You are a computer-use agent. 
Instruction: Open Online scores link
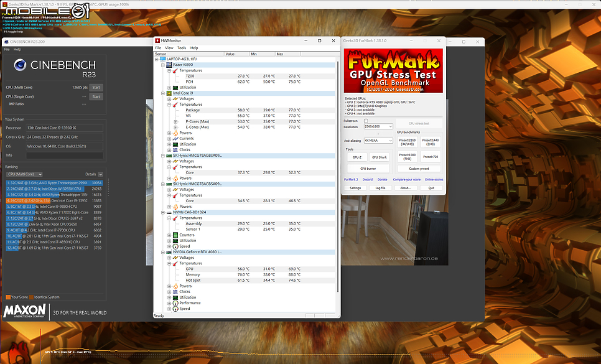[x=434, y=179]
